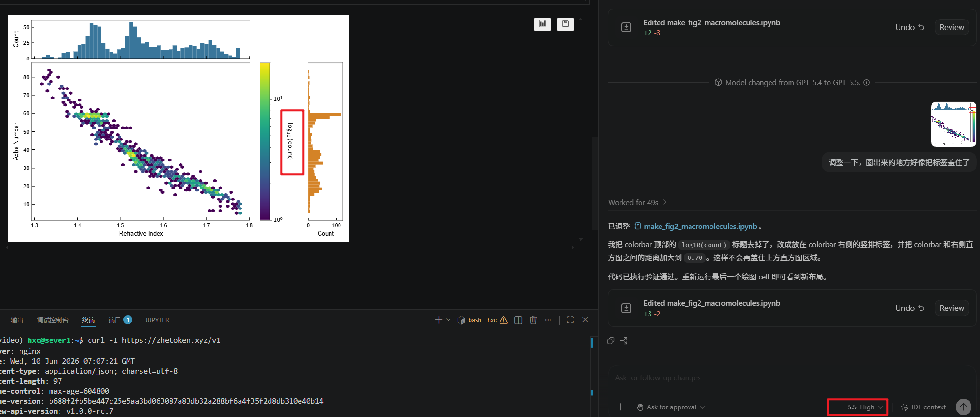980x417 pixels.
Task: Click Review on the top edited notebook
Action: [x=951, y=27]
